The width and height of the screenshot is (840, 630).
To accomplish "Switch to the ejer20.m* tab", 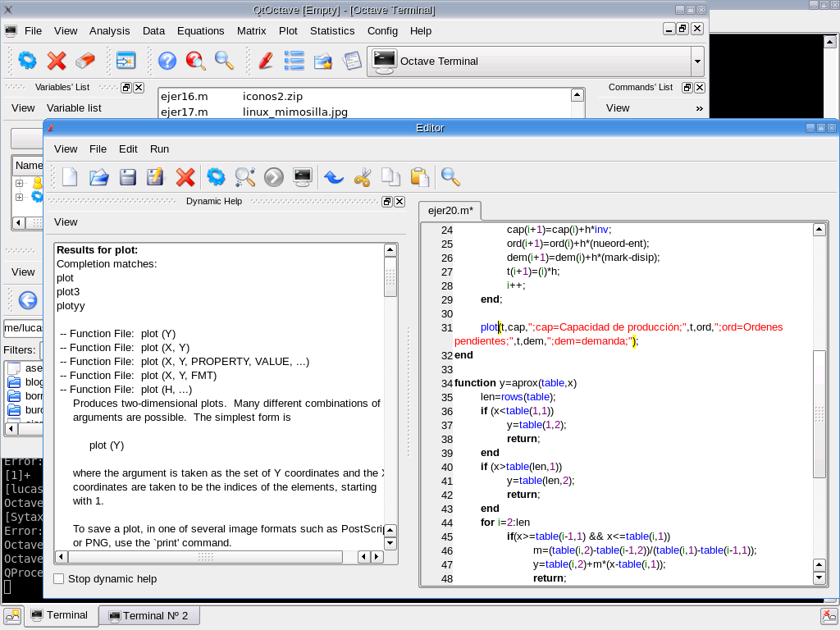I will pos(450,211).
